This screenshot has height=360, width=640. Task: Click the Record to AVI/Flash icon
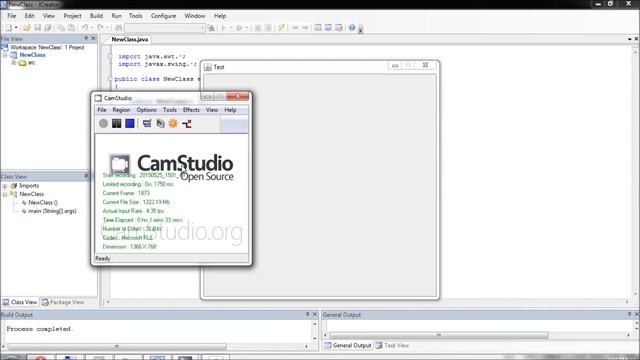point(160,123)
